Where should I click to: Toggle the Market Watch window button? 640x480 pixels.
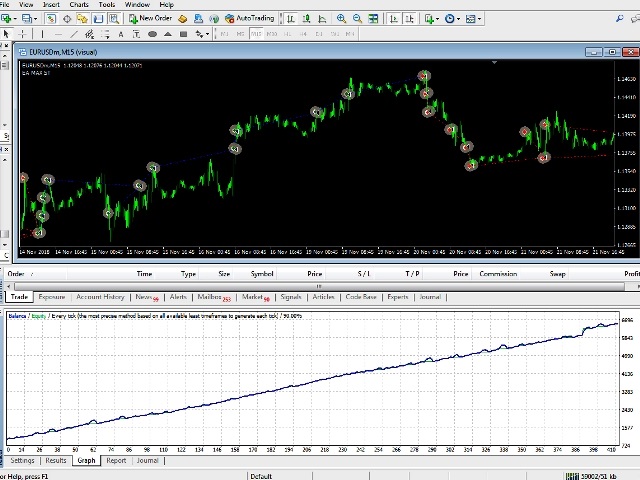[51, 18]
